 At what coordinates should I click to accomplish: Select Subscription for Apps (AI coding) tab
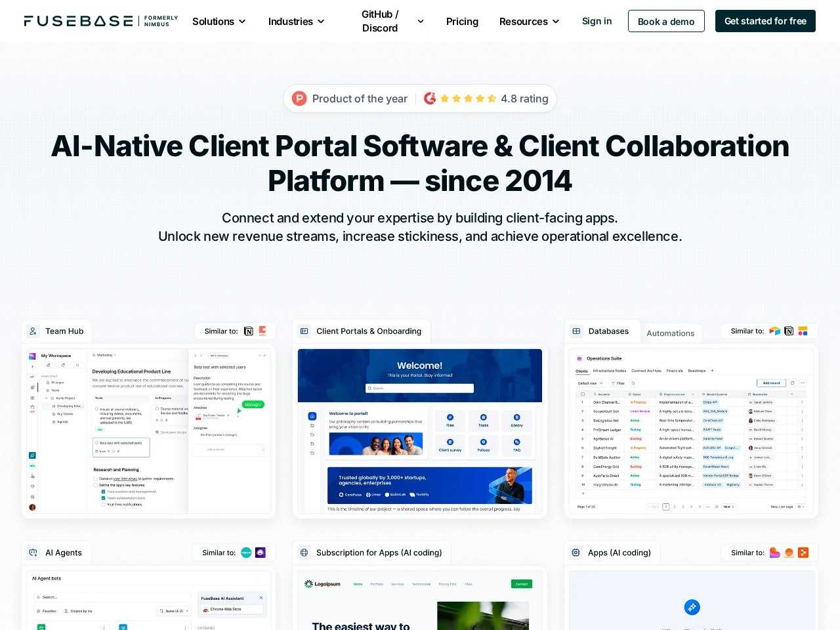point(371,553)
